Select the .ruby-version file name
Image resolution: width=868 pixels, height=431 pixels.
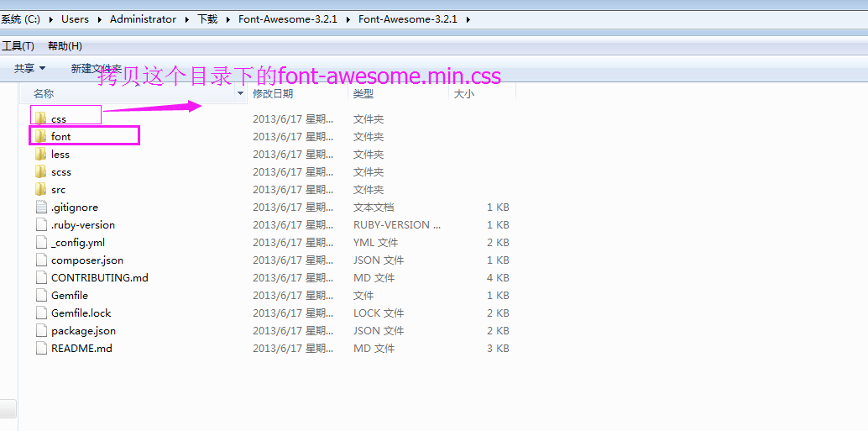[x=83, y=225]
